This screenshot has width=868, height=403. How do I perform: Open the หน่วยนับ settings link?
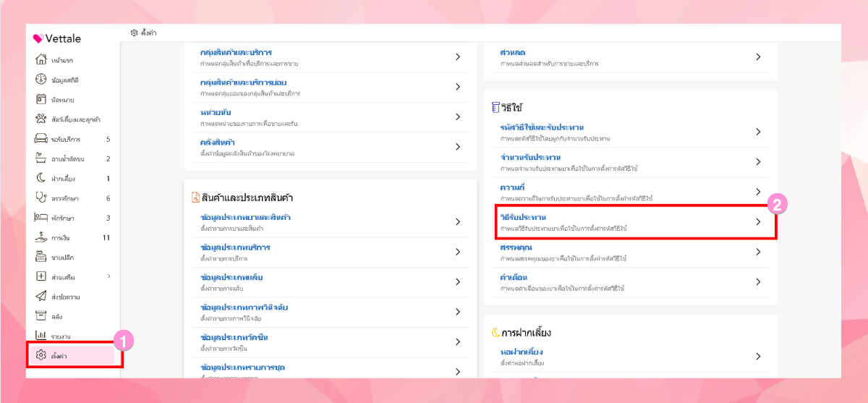(216, 113)
